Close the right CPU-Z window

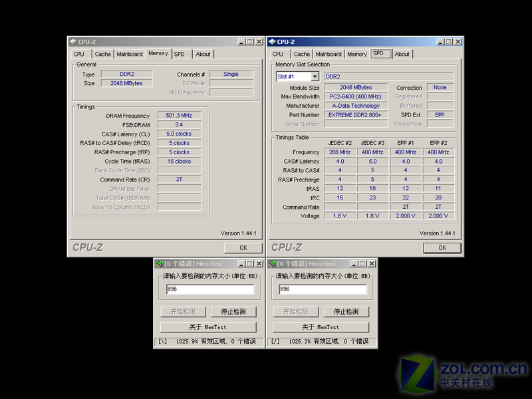[458, 42]
